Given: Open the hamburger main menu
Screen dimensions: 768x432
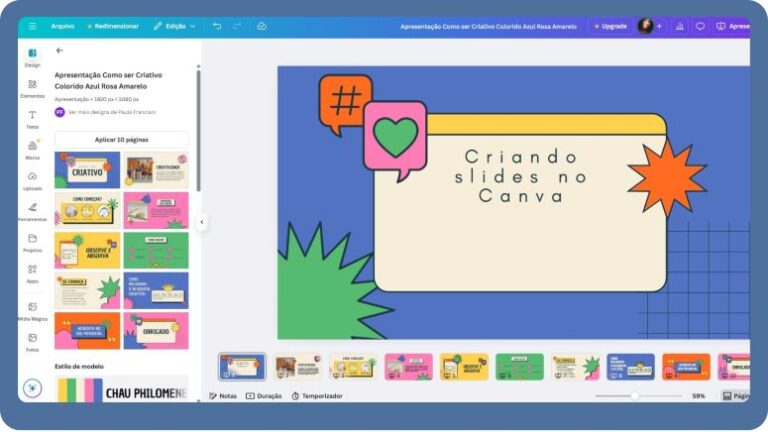Looking at the screenshot, I should coord(32,26).
